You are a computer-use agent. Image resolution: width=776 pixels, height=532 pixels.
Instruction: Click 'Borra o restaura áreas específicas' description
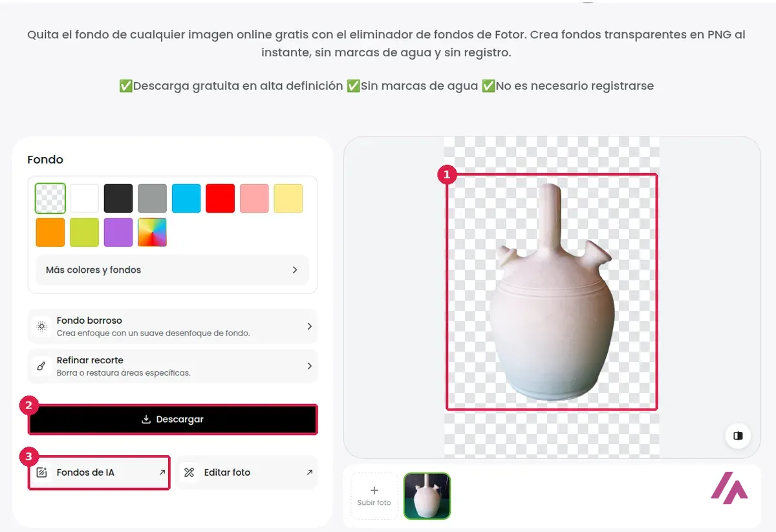pos(124,373)
